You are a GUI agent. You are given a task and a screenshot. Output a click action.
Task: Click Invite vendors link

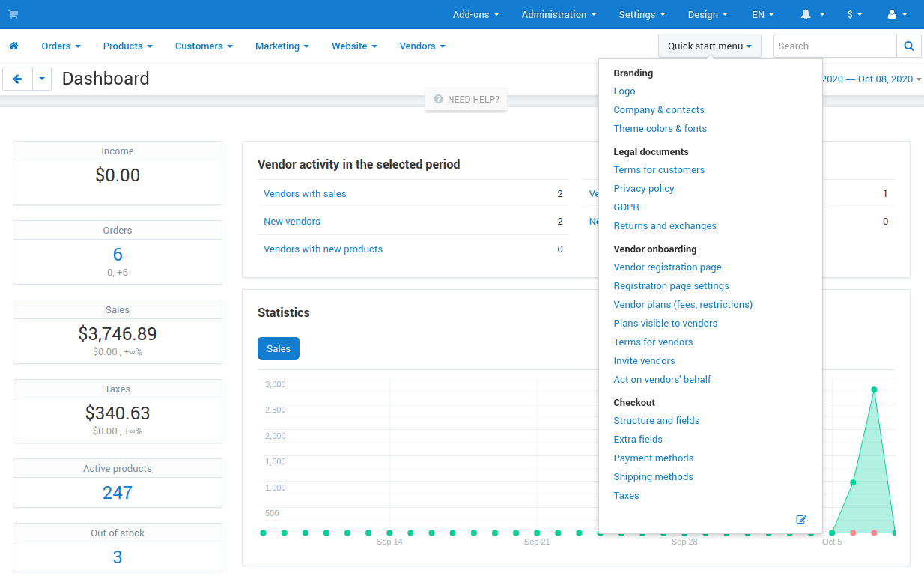tap(644, 361)
